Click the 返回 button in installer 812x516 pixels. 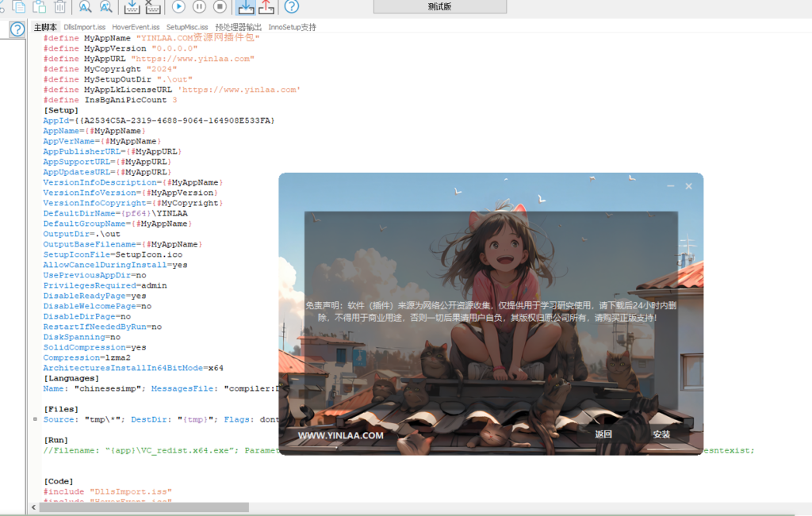pyautogui.click(x=603, y=434)
